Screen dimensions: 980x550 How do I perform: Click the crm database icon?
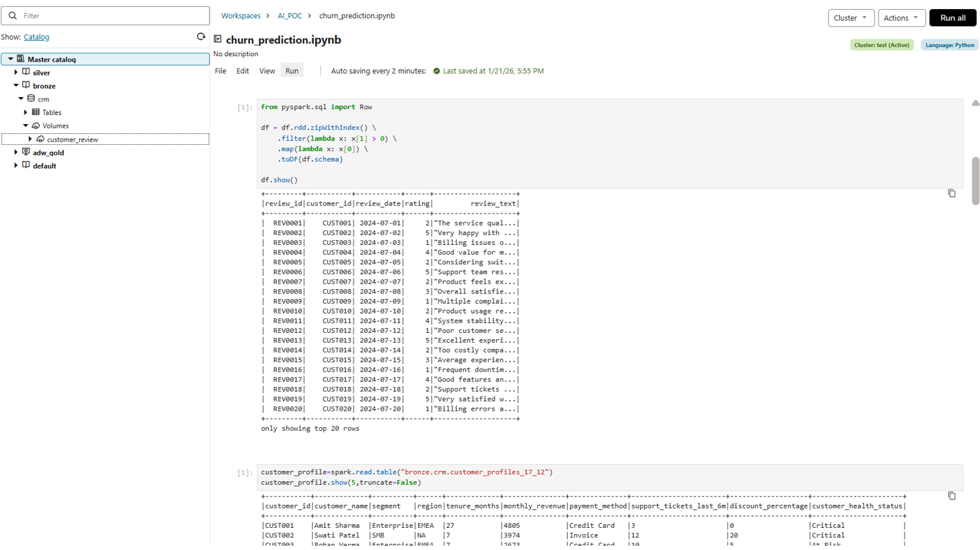(x=31, y=99)
